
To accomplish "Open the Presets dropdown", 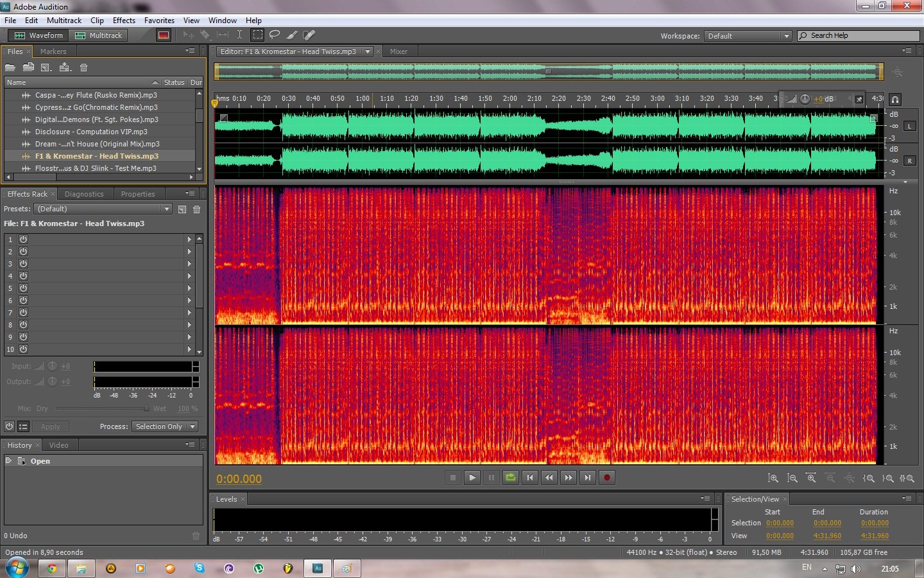I will point(103,209).
